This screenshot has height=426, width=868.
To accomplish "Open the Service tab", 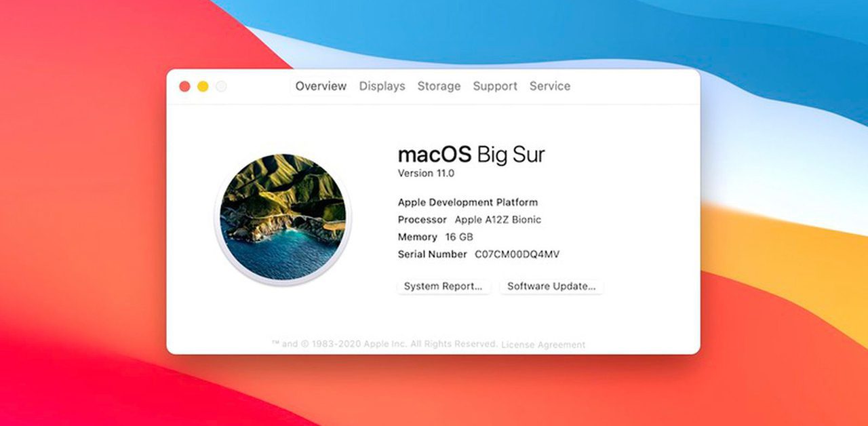I will (x=550, y=86).
